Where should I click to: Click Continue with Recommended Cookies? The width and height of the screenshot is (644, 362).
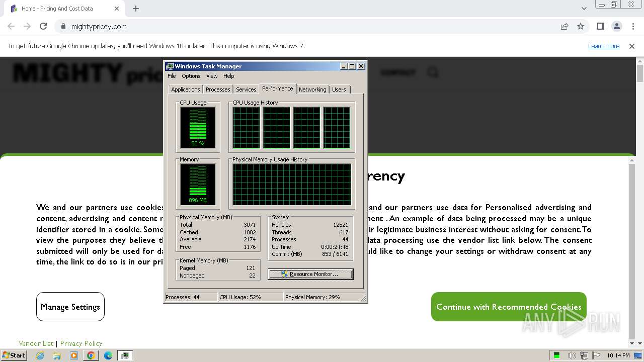[x=509, y=307]
